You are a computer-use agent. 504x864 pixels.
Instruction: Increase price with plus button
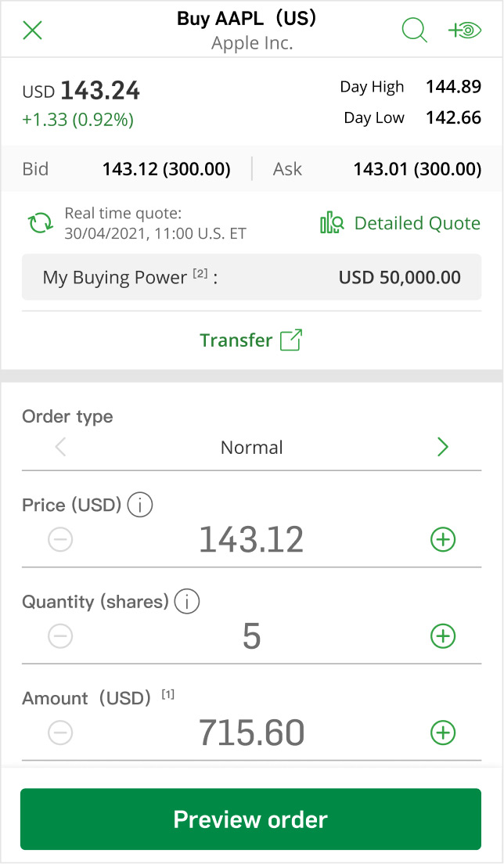[x=443, y=540]
